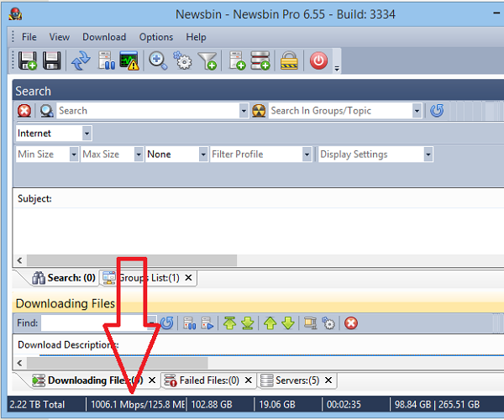The height and width of the screenshot is (420, 504).
Task: Click the resume download play icon
Action: (x=207, y=323)
